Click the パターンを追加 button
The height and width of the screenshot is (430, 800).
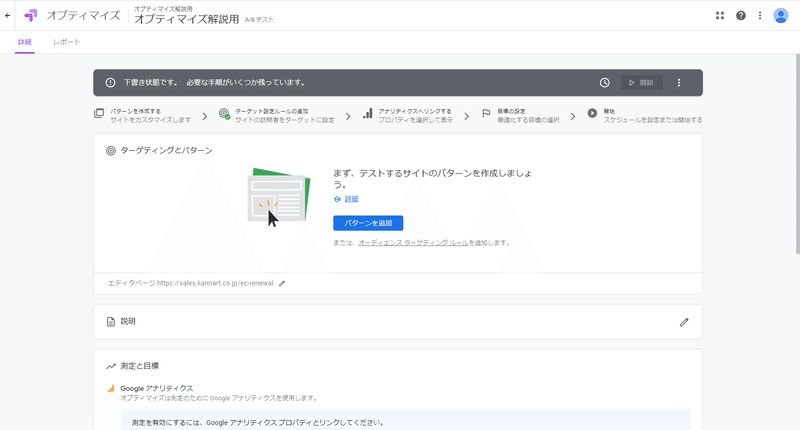pyautogui.click(x=368, y=223)
